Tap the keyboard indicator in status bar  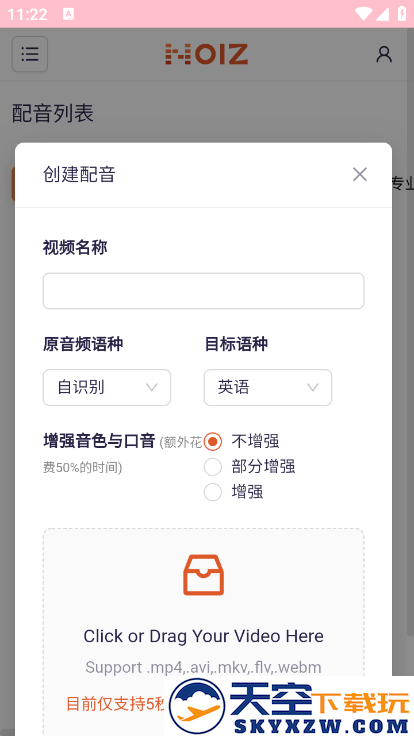pyautogui.click(x=69, y=14)
